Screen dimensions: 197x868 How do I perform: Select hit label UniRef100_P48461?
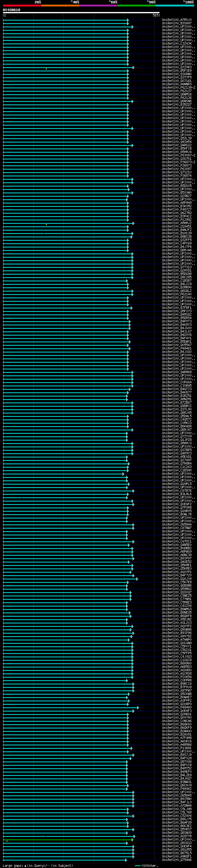(x=177, y=349)
